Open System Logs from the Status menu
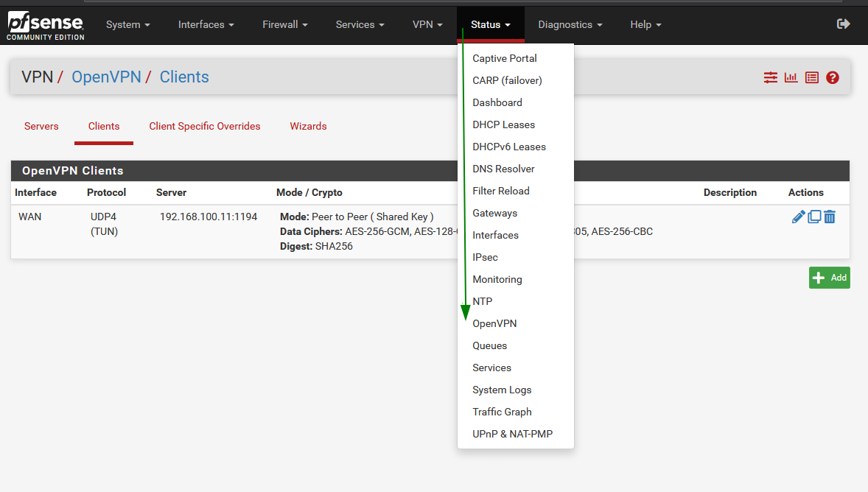Viewport: 868px width, 492px height. point(515,390)
